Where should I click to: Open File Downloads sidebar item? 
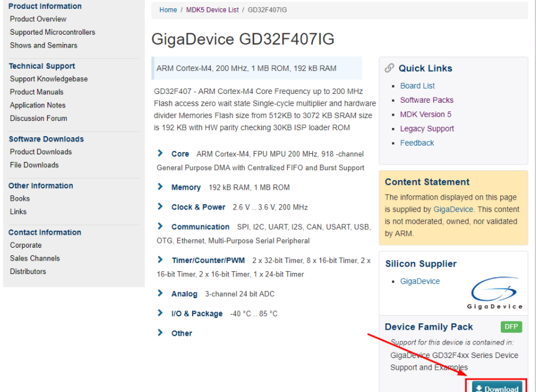[34, 165]
